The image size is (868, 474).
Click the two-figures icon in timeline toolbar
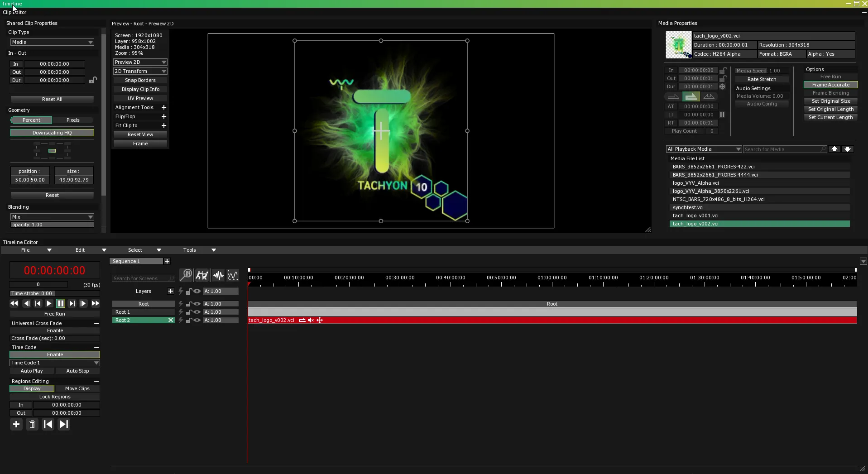(x=202, y=275)
